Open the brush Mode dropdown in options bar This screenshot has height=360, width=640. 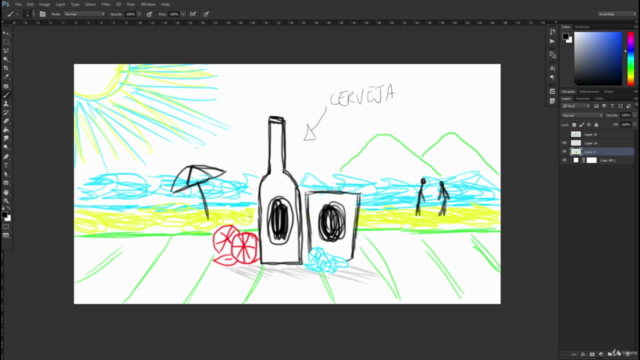84,14
